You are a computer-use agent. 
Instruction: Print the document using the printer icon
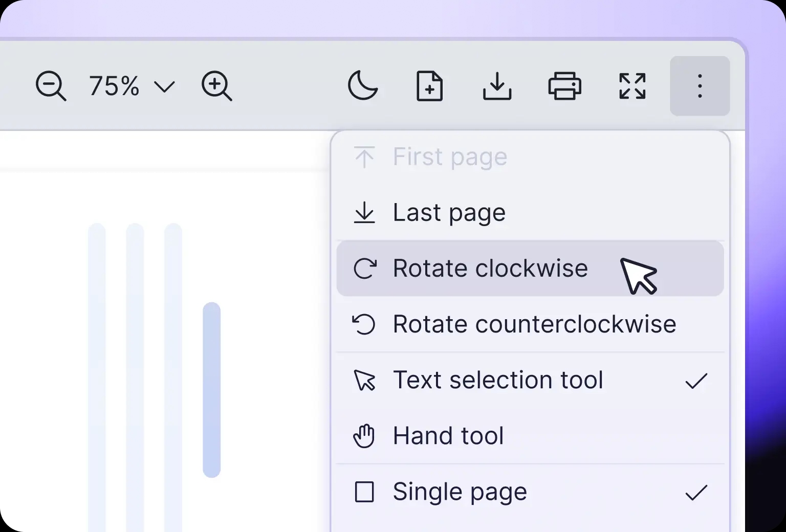pos(565,85)
